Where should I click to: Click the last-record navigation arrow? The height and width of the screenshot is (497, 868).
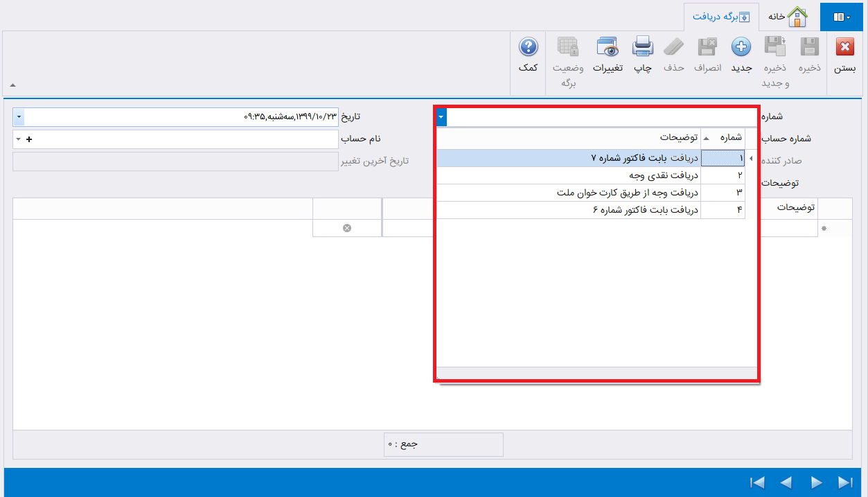[846, 482]
